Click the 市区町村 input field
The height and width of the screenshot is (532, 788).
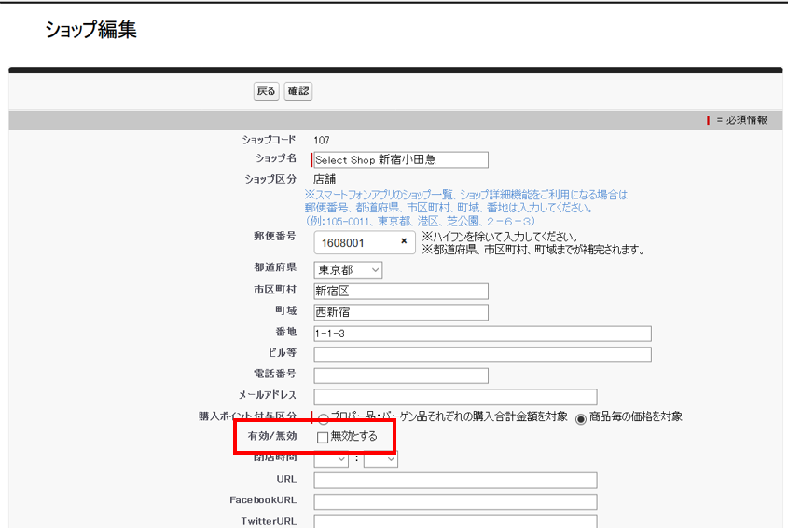point(401,291)
